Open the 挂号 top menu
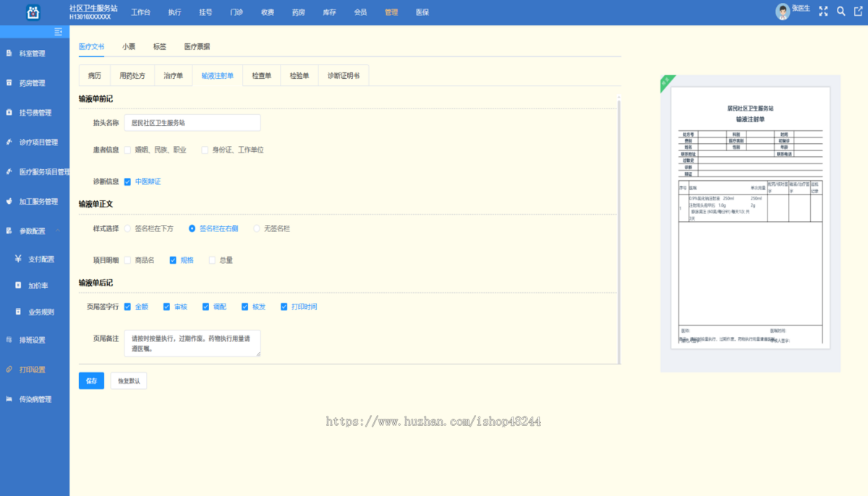The width and height of the screenshot is (868, 496). pos(205,12)
